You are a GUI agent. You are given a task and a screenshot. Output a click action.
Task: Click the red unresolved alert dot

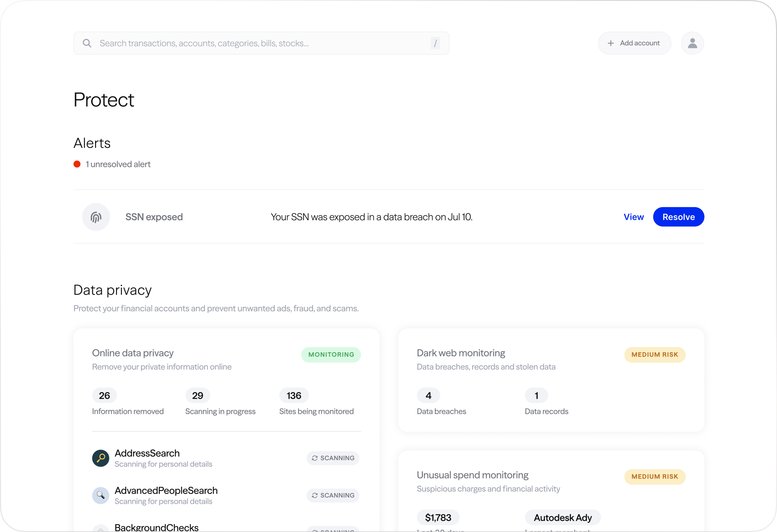coord(77,164)
